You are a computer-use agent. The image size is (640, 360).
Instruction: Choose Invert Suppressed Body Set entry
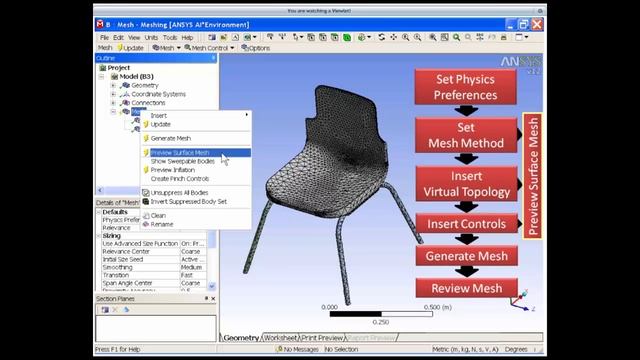click(x=196, y=202)
